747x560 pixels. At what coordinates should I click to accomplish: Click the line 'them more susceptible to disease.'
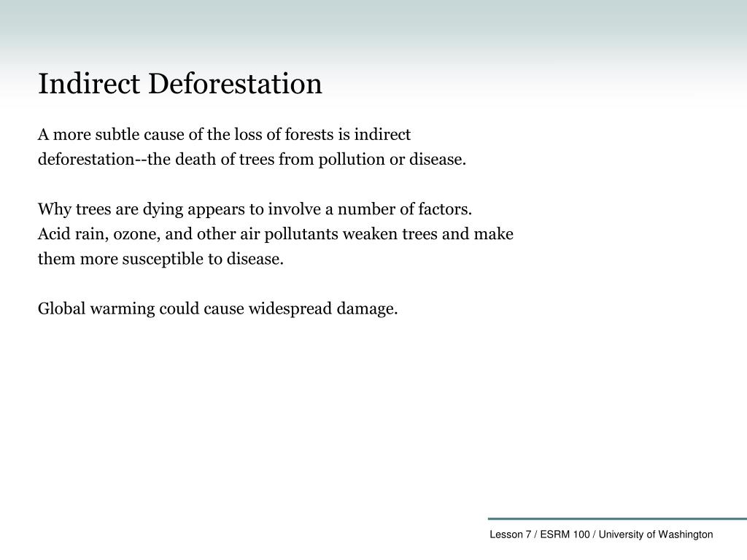pos(161,259)
